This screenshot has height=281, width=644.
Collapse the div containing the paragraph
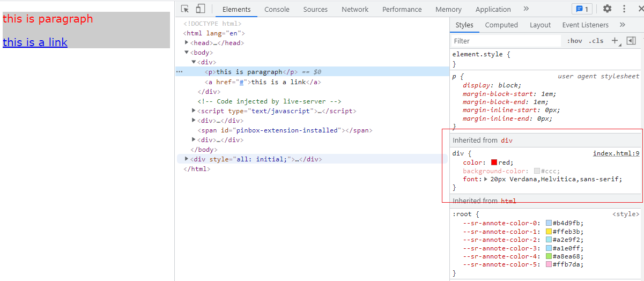(x=194, y=62)
